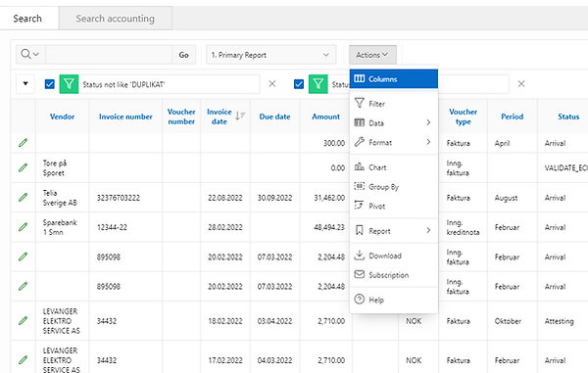Toggle the second Status filter checkbox
The width and height of the screenshot is (588, 373).
point(299,84)
